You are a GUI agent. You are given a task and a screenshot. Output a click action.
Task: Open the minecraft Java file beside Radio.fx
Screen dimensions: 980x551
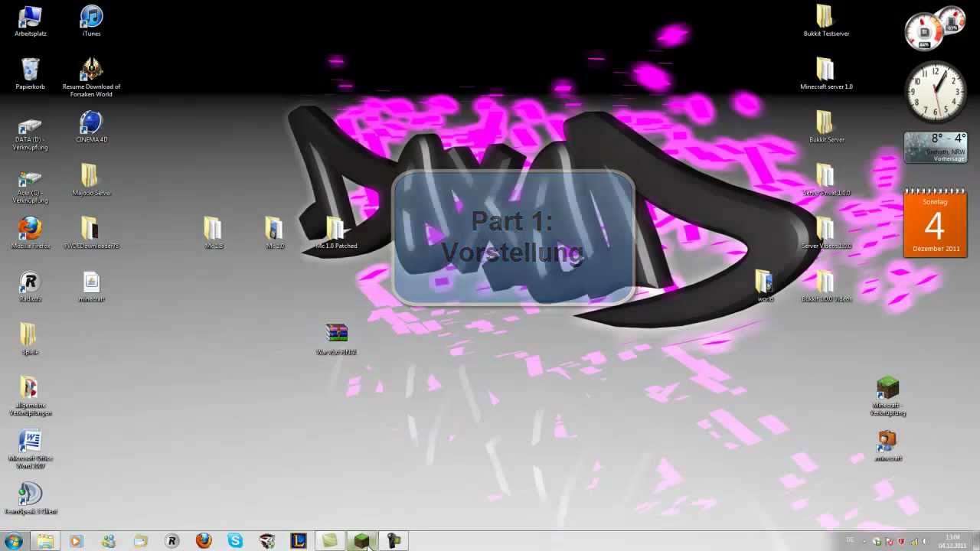tap(91, 286)
